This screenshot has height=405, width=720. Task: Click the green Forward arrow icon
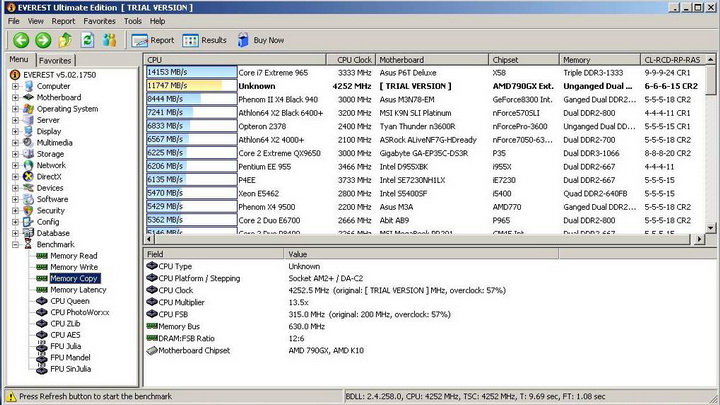43,40
